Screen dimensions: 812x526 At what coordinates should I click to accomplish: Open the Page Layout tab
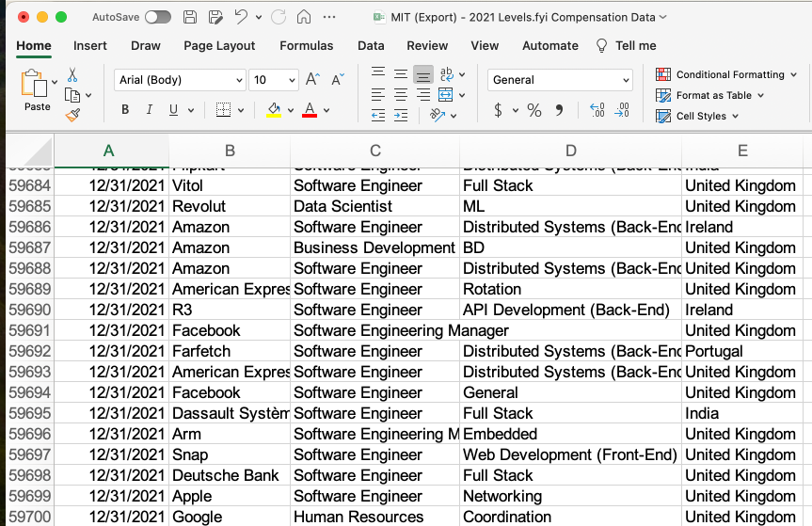219,45
